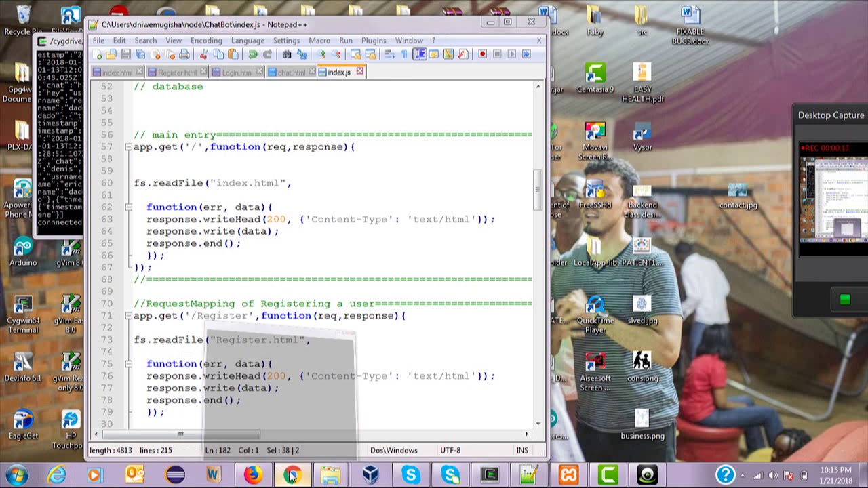Image resolution: width=868 pixels, height=488 pixels.
Task: Click the Windows Start orb
Action: pos(17,474)
